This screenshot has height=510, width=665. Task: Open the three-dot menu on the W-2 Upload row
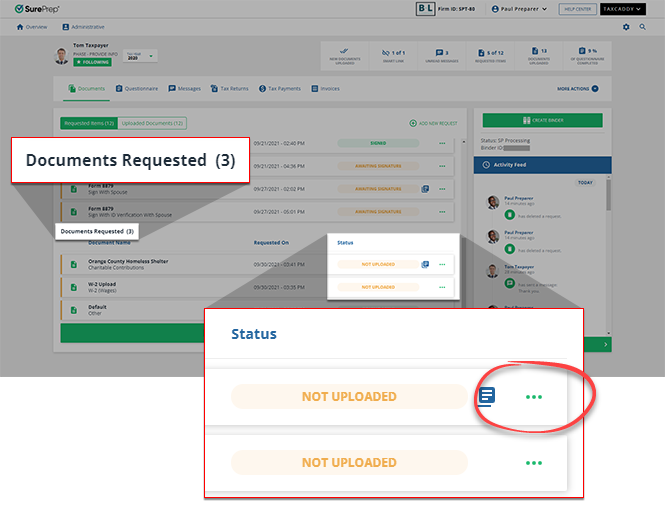pyautogui.click(x=441, y=287)
